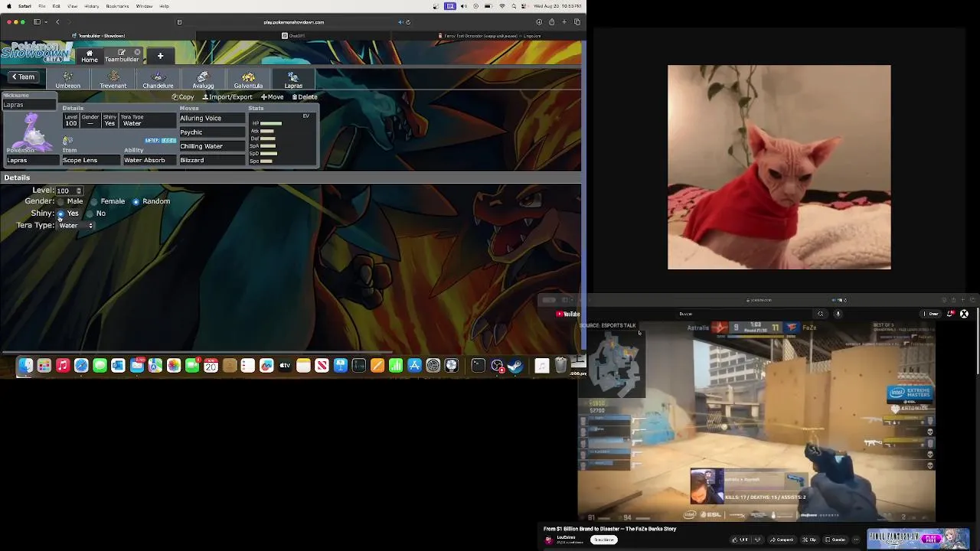Image resolution: width=980 pixels, height=551 pixels.
Task: Select the Lapras team slot tab
Action: 293,80
